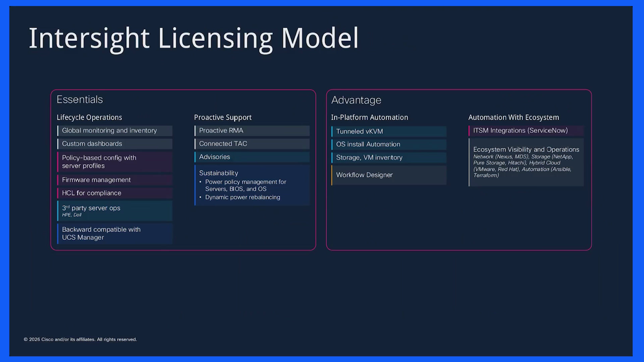Click the 'Advisories' item
The width and height of the screenshot is (644, 362).
coord(252,157)
